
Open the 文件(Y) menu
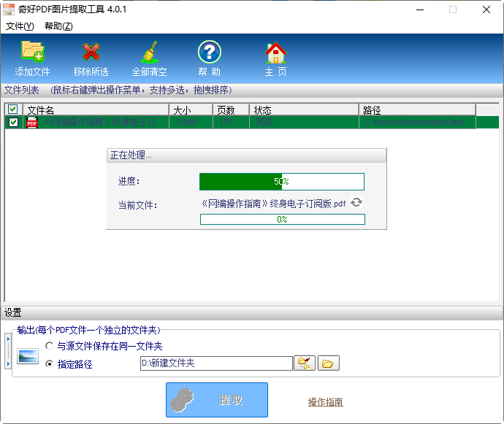(x=20, y=26)
